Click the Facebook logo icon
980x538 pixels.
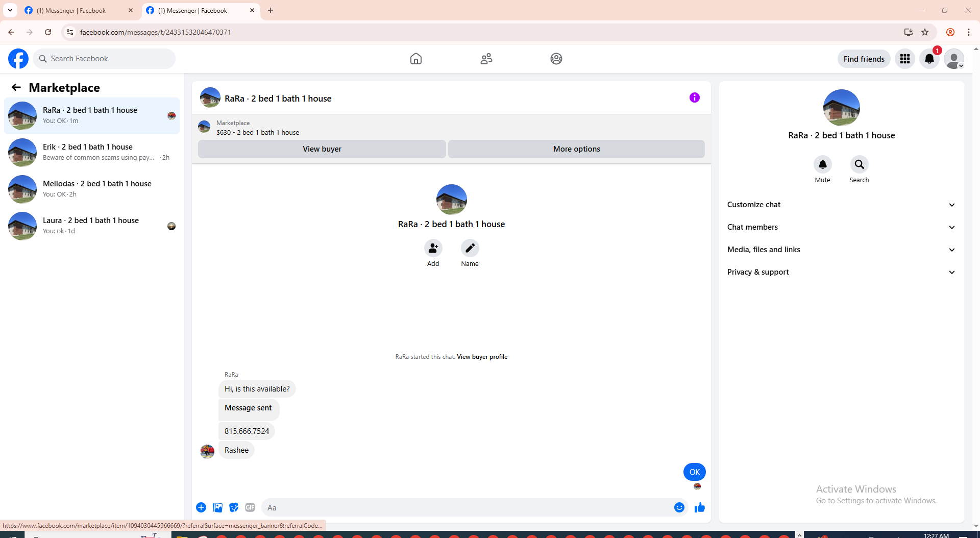point(18,59)
